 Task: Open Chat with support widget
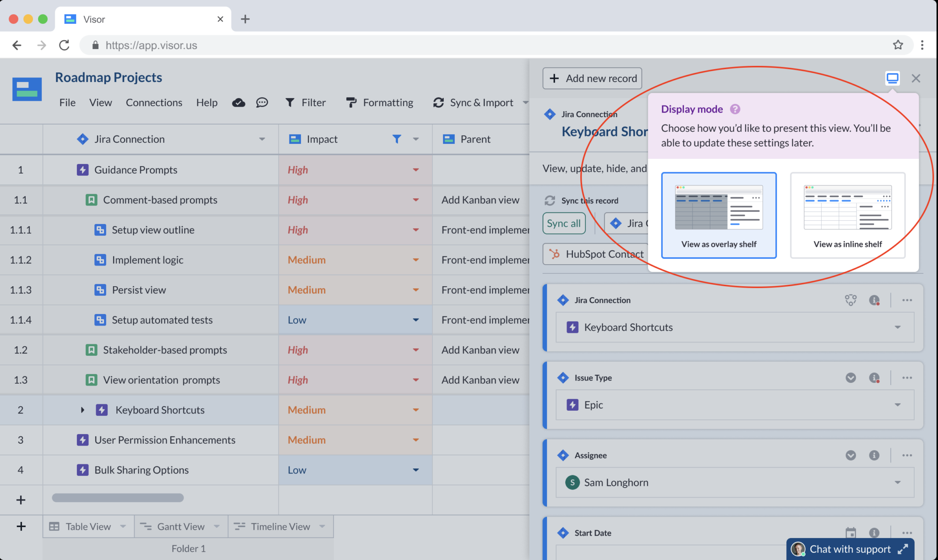tap(850, 549)
